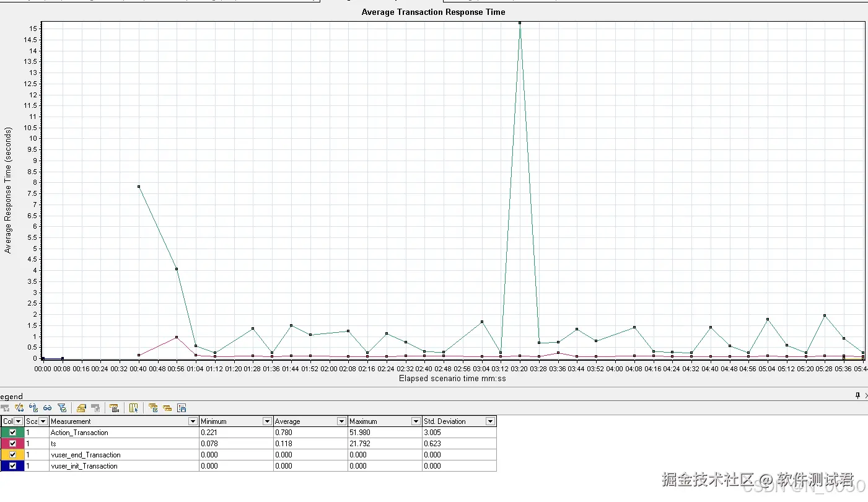Click the plain glasses show icon
Image resolution: width=868 pixels, height=502 pixels.
point(47,408)
